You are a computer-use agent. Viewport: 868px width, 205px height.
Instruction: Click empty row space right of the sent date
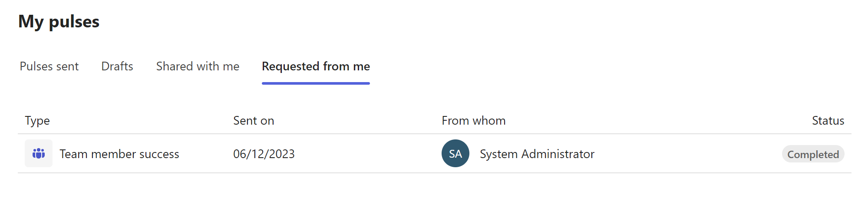point(365,154)
